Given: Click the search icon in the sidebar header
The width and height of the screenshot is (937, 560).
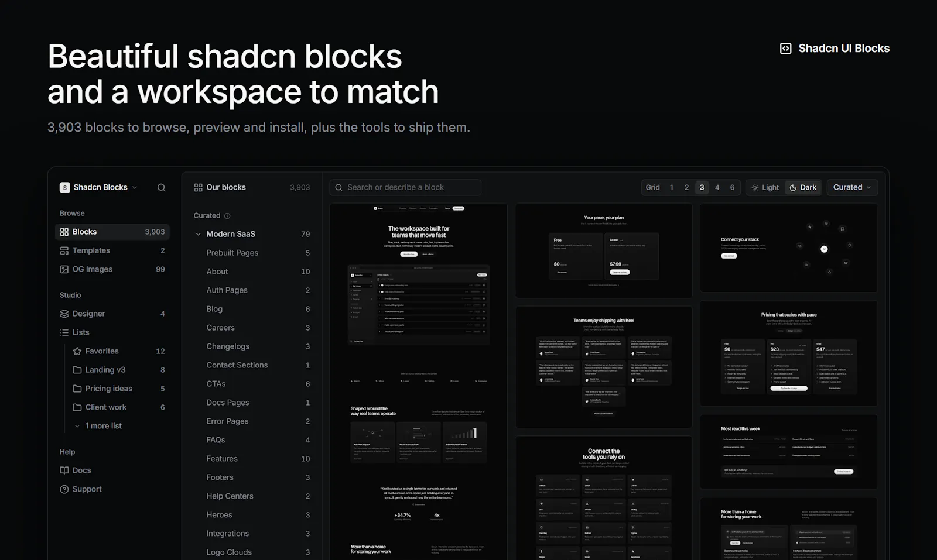Looking at the screenshot, I should pyautogui.click(x=161, y=187).
